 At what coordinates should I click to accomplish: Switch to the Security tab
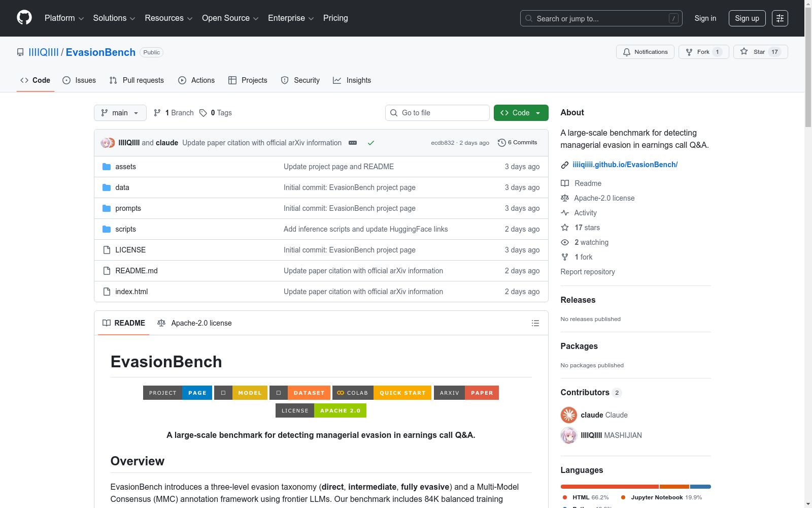coord(300,80)
